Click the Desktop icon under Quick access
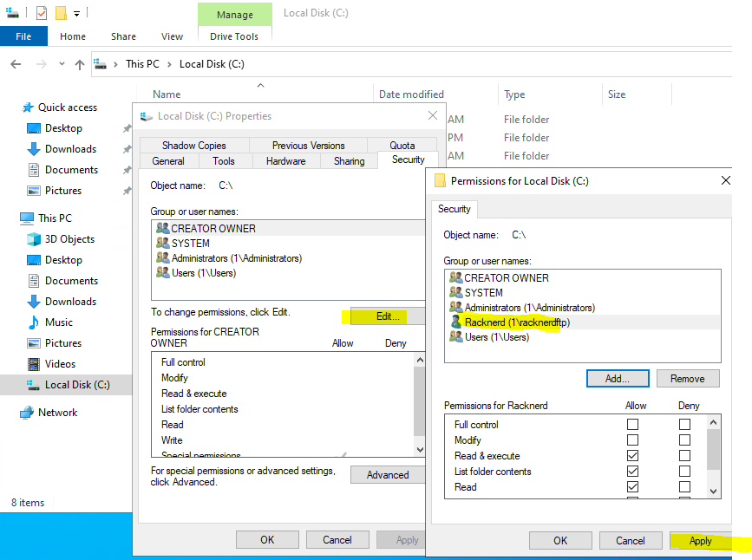Viewport: 752px width, 560px height. coord(34,128)
